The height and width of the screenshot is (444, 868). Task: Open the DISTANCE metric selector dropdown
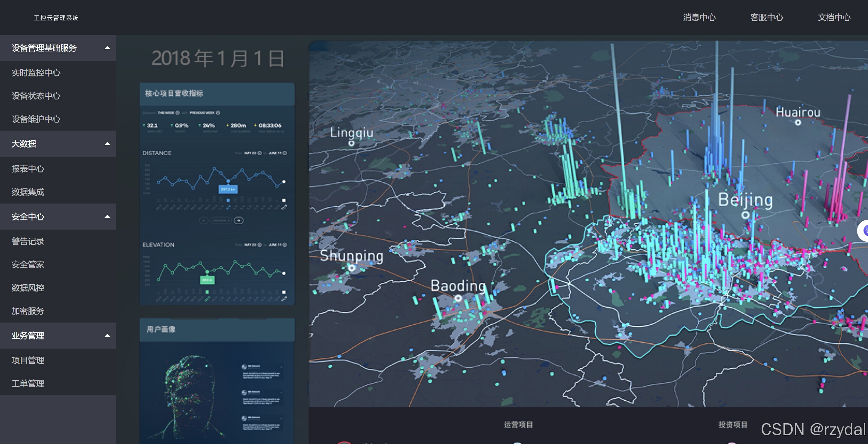pyautogui.click(x=222, y=220)
